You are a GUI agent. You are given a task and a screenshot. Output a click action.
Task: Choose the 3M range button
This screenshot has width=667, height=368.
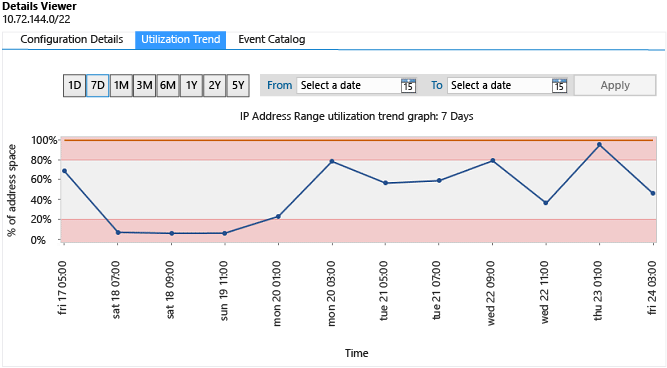tap(144, 86)
